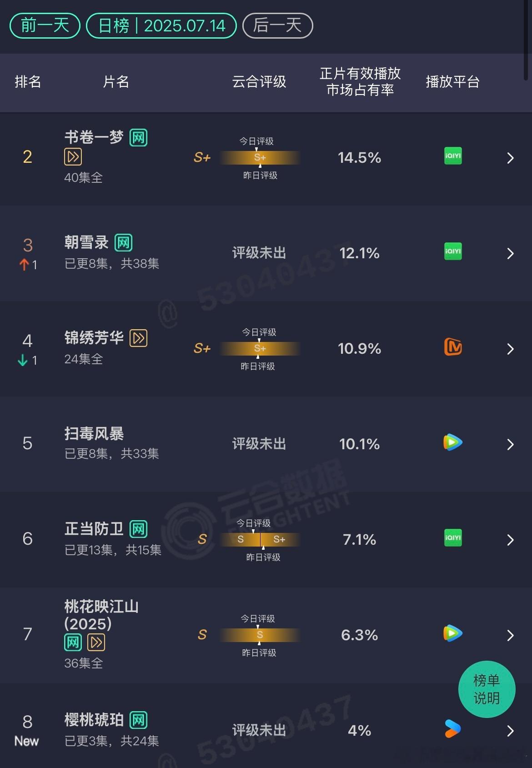Expand the 正当防卫 row arrow
Image resolution: width=532 pixels, height=768 pixels.
point(510,540)
